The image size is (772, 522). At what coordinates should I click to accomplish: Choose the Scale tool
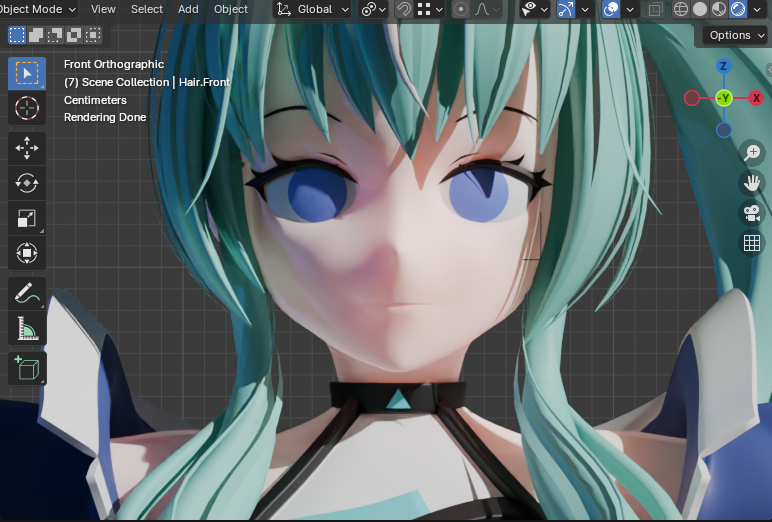pyautogui.click(x=27, y=218)
